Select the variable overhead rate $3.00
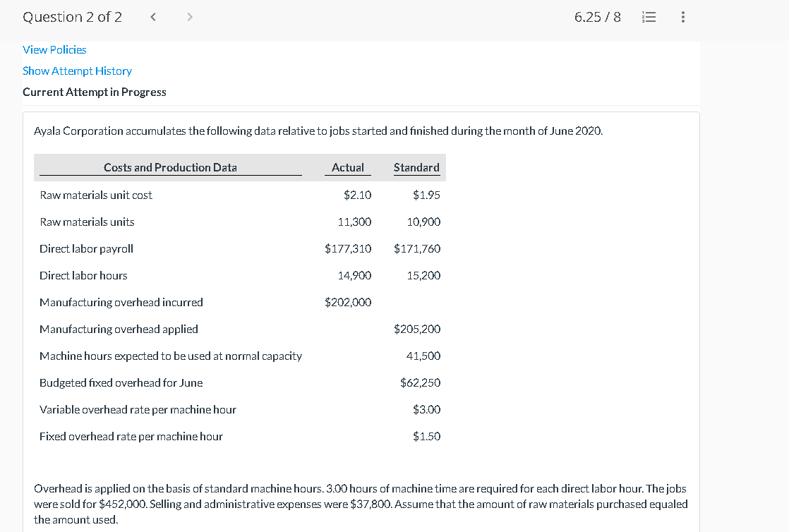The height and width of the screenshot is (532, 789). coord(426,410)
